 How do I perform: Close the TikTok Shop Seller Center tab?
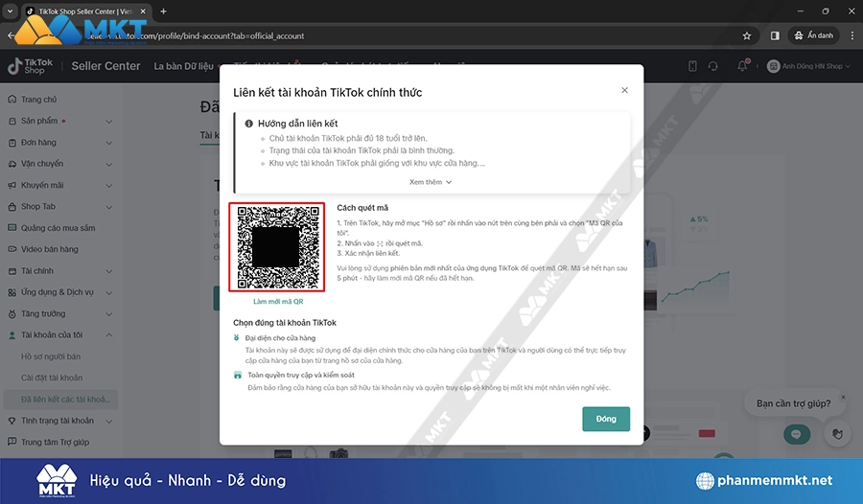143,11
